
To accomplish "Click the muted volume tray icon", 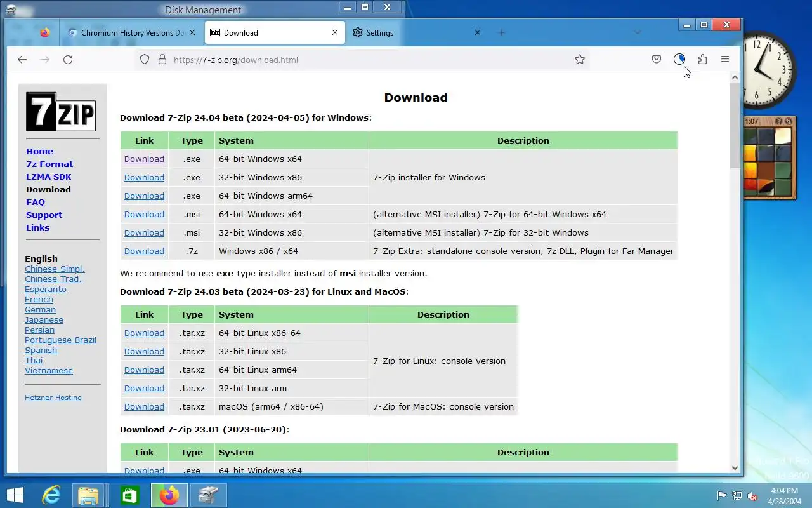I will coord(752,496).
